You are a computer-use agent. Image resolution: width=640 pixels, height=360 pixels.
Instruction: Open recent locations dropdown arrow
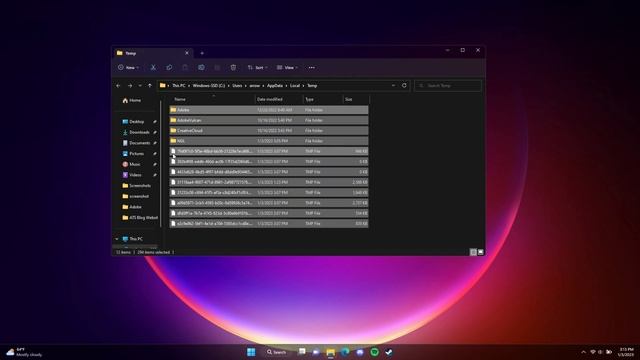[x=140, y=86]
